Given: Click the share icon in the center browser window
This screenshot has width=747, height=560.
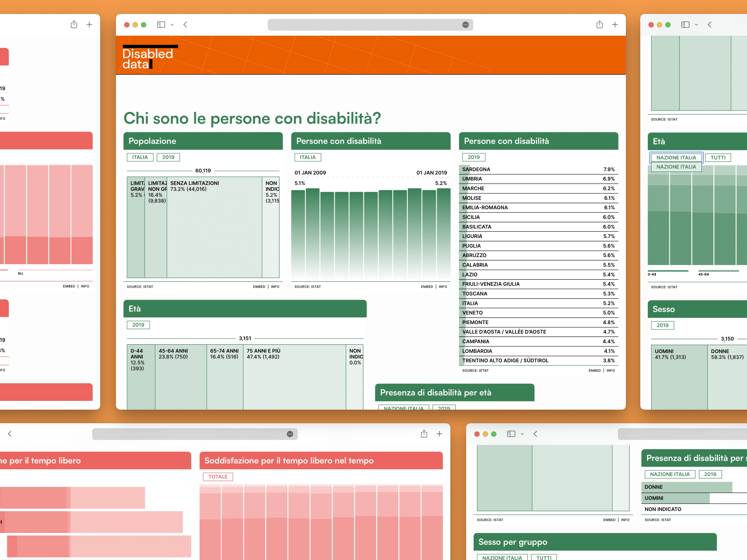Looking at the screenshot, I should tap(599, 24).
